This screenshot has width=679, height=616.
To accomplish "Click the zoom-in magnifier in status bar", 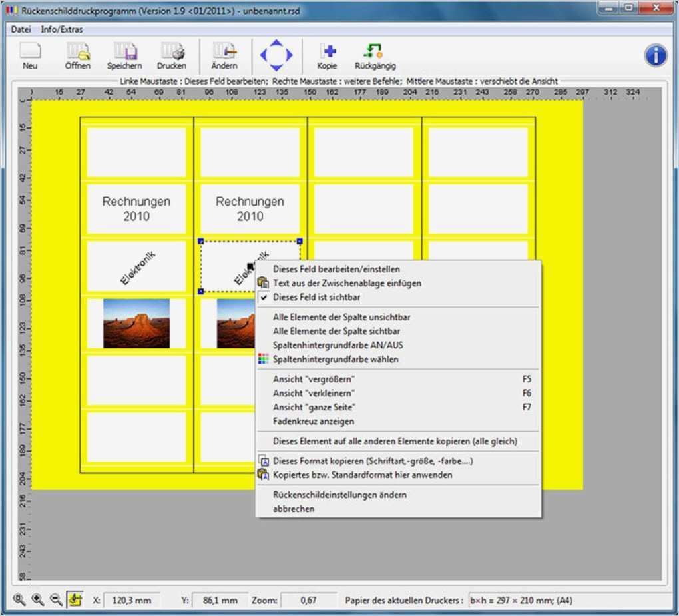I will [38, 600].
